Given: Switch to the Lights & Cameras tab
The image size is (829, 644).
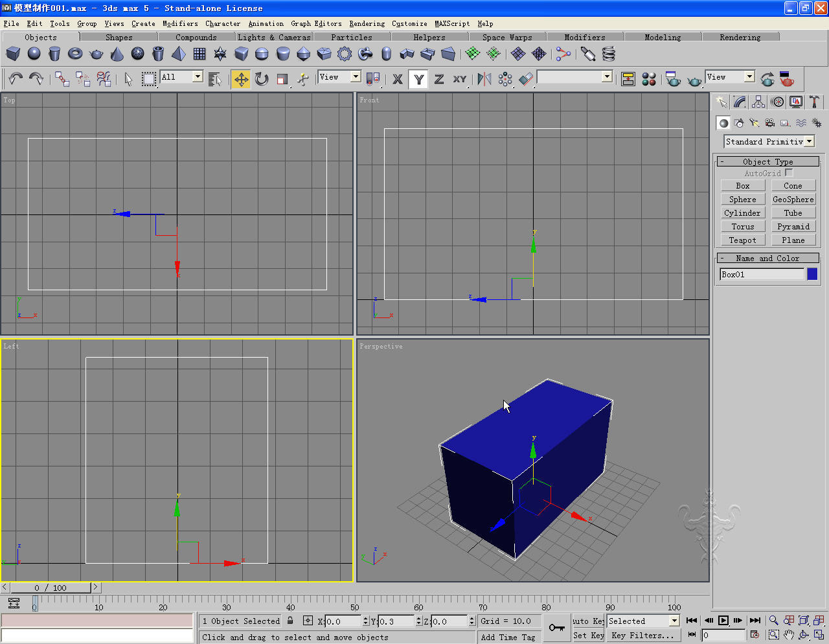Looking at the screenshot, I should (274, 38).
